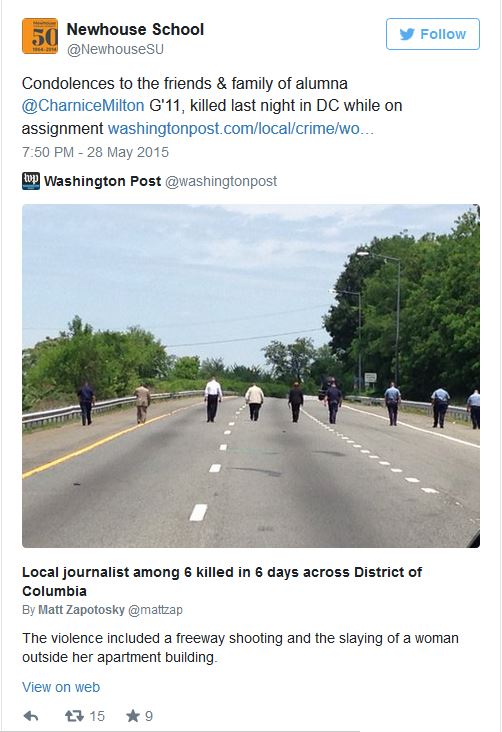Open the @CharniceMilton mention link

click(x=83, y=106)
